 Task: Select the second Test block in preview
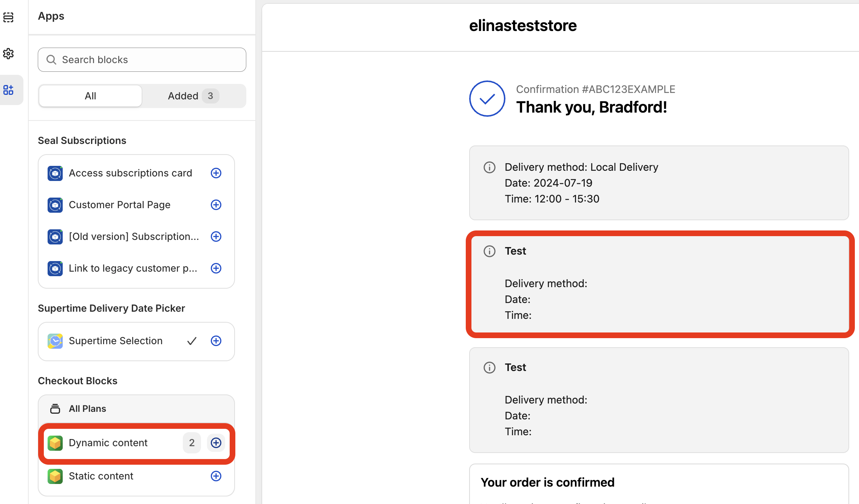tap(659, 400)
